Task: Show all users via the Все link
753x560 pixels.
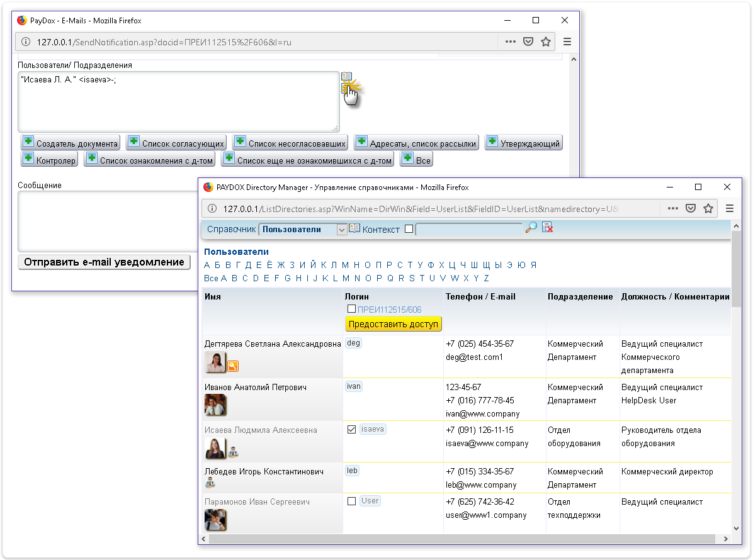Action: click(211, 278)
